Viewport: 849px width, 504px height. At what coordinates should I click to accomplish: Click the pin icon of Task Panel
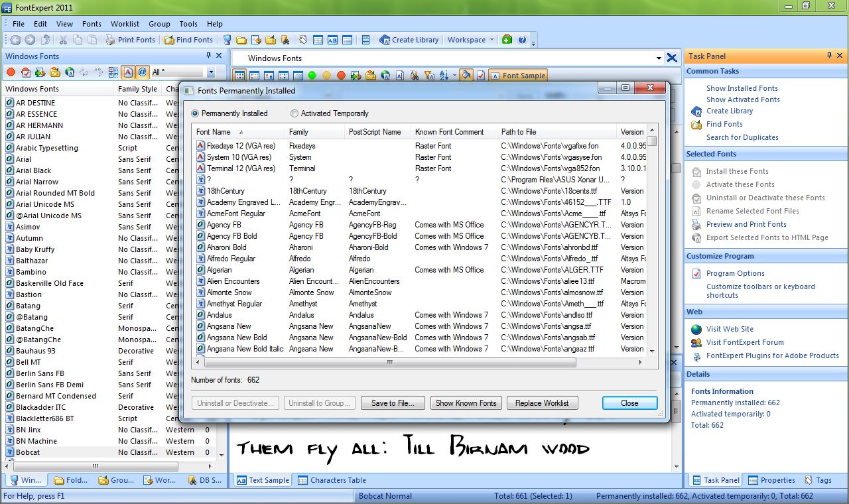tap(828, 56)
